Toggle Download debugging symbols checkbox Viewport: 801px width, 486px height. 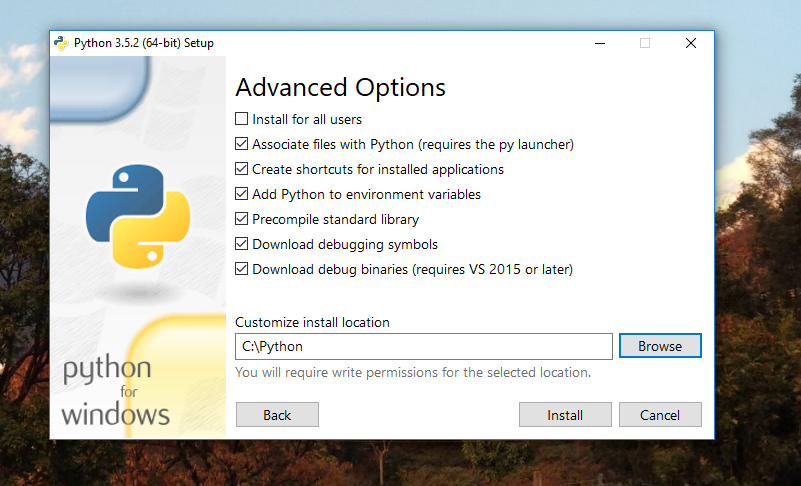pyautogui.click(x=241, y=244)
